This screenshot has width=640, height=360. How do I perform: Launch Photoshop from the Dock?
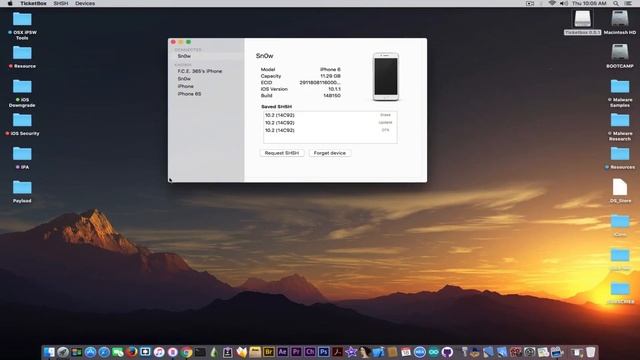click(x=324, y=352)
